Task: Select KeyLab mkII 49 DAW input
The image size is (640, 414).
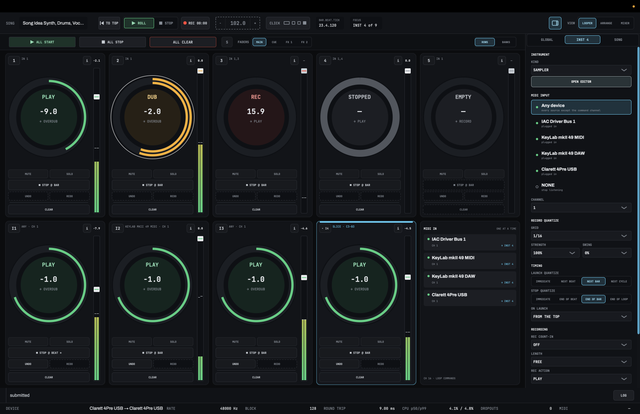Action: pyautogui.click(x=581, y=155)
